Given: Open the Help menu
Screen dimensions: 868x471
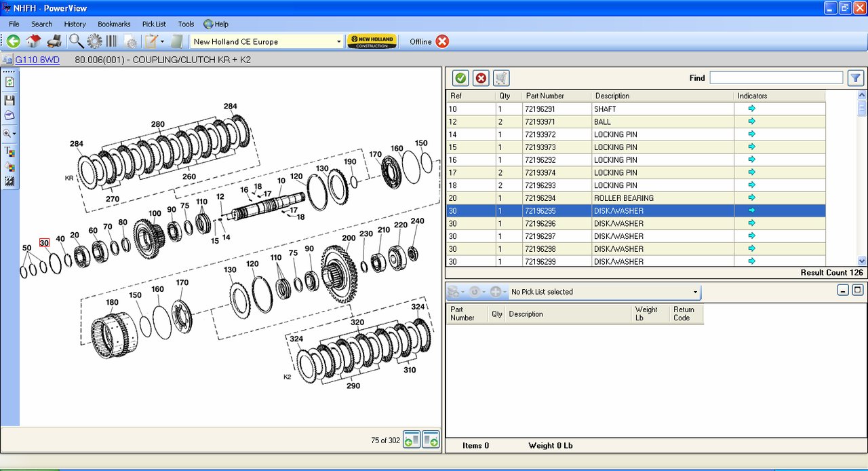Looking at the screenshot, I should tap(216, 24).
